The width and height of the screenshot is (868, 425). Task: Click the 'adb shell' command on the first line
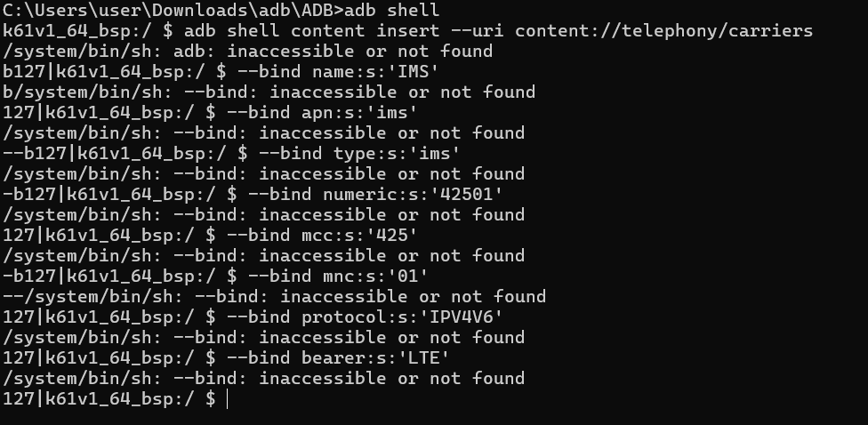pos(392,10)
